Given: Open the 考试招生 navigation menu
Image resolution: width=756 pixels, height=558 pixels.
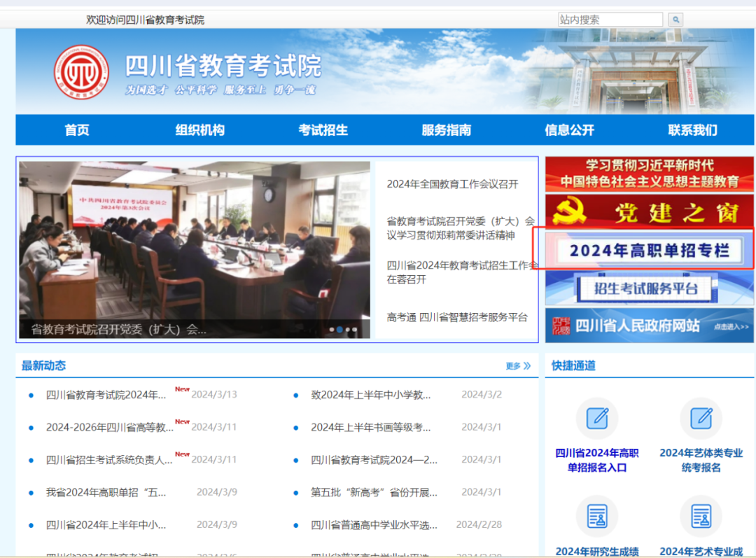Looking at the screenshot, I should (x=323, y=130).
